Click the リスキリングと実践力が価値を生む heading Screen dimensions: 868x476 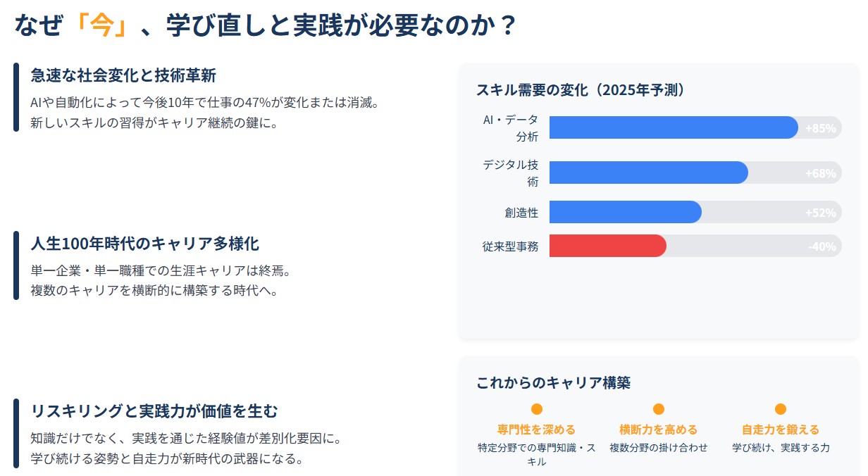click(x=154, y=411)
